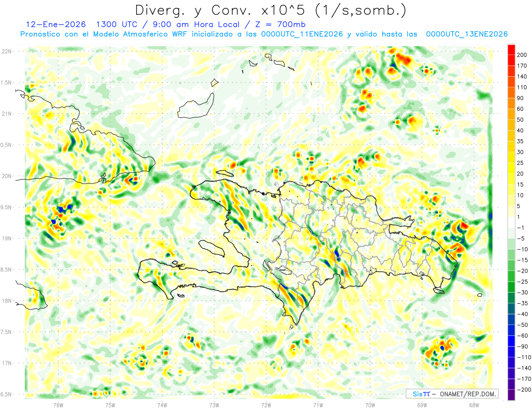Click the '70W' longitude label

[x=370, y=405]
